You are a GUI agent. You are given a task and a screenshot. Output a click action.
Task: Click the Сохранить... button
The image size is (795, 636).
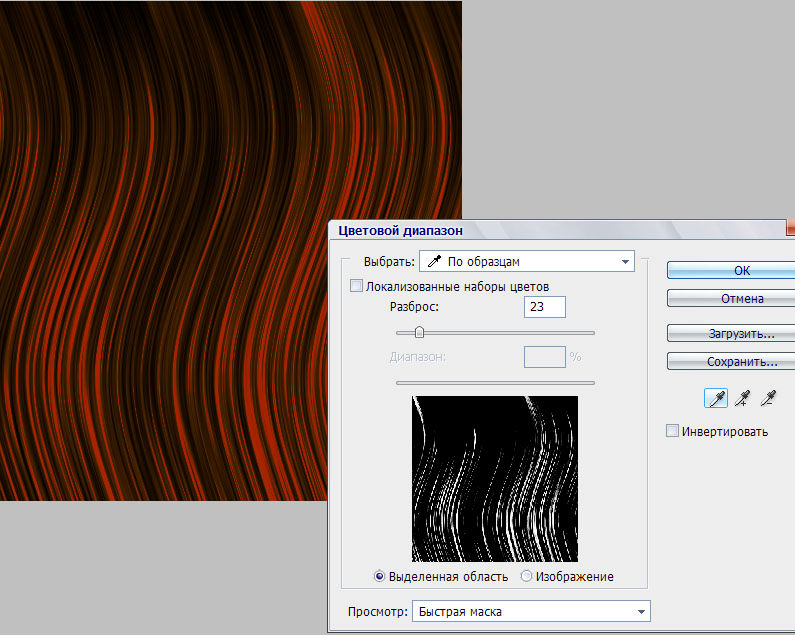click(x=731, y=361)
